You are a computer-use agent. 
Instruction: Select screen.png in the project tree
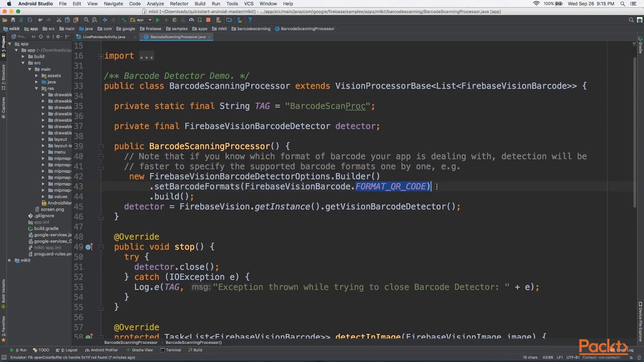[x=49, y=209]
